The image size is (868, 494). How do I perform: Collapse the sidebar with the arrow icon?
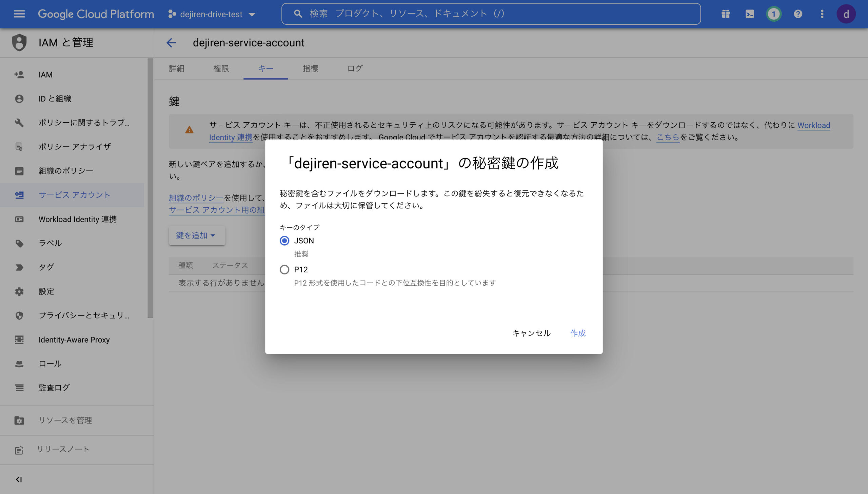click(x=19, y=479)
